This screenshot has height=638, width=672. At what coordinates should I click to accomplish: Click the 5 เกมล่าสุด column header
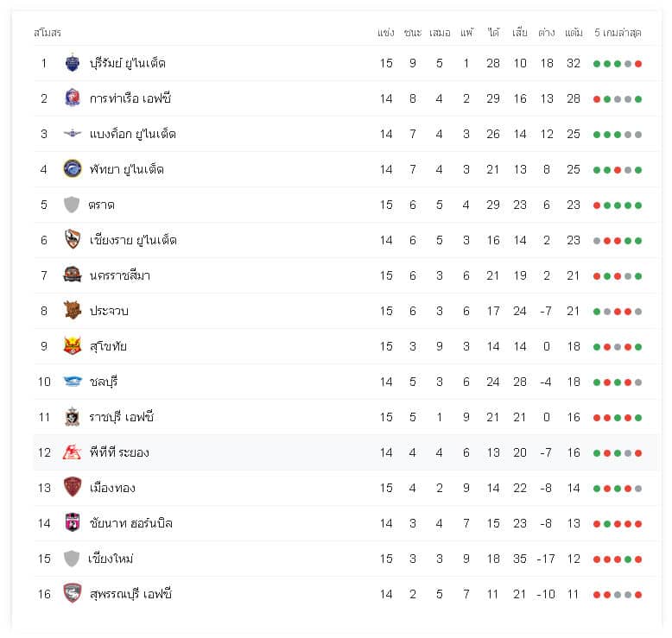618,33
